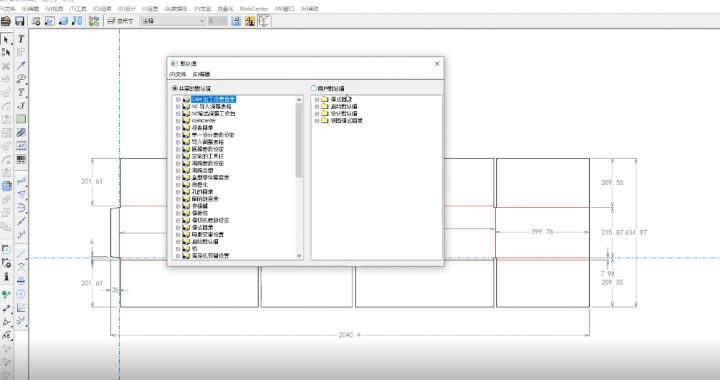Open the File menu in the defaults dialog
The width and height of the screenshot is (720, 380).
point(177,74)
